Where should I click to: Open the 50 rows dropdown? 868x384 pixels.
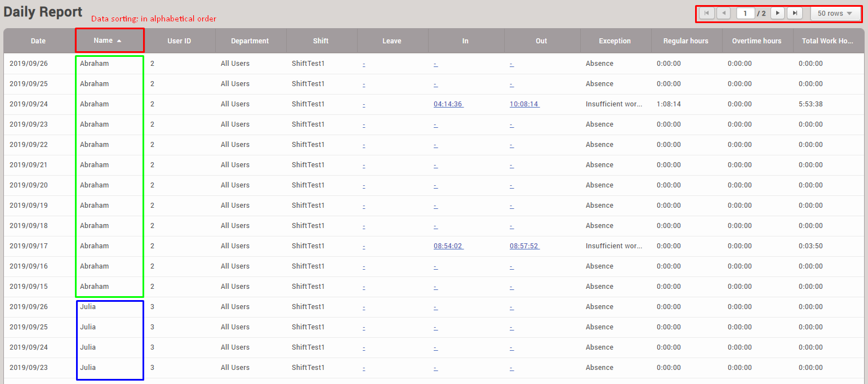coord(835,13)
